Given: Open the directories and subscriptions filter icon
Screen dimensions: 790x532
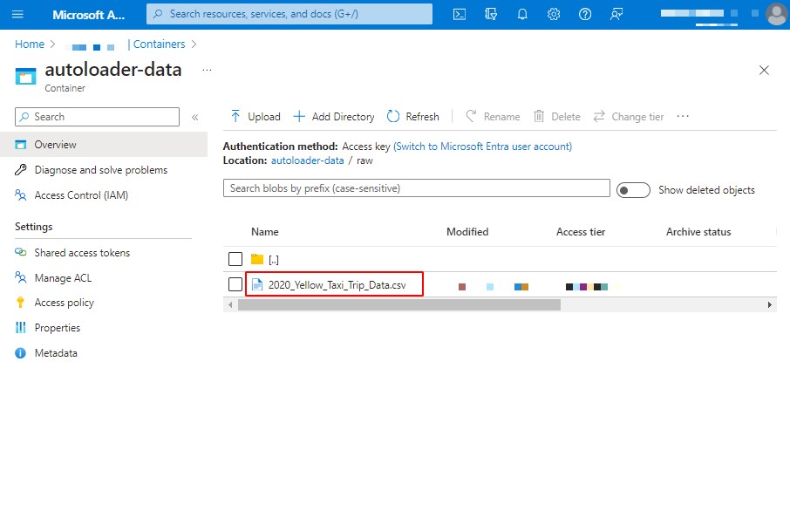Looking at the screenshot, I should [491, 14].
